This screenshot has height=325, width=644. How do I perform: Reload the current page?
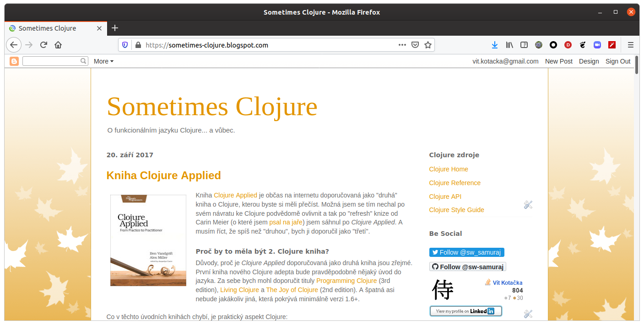[43, 45]
